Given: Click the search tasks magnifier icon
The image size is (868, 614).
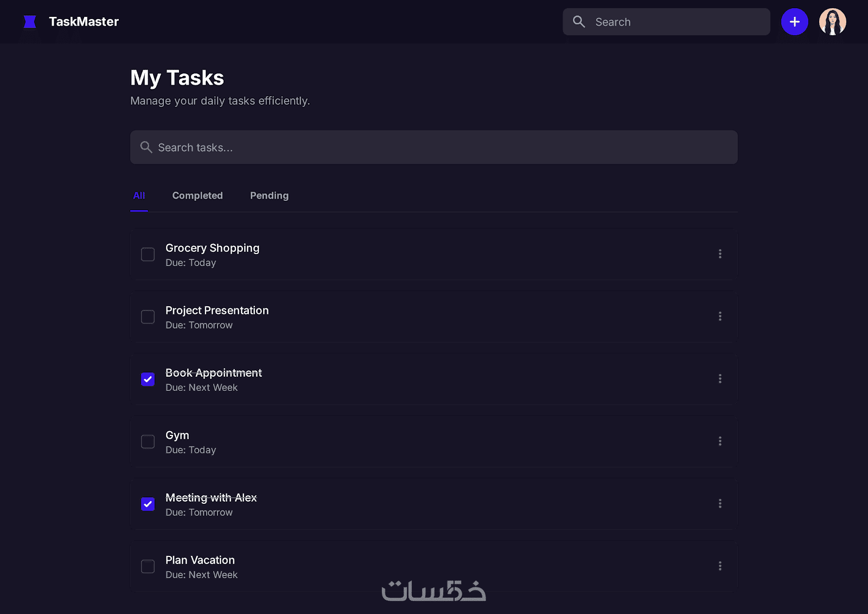Looking at the screenshot, I should point(146,147).
